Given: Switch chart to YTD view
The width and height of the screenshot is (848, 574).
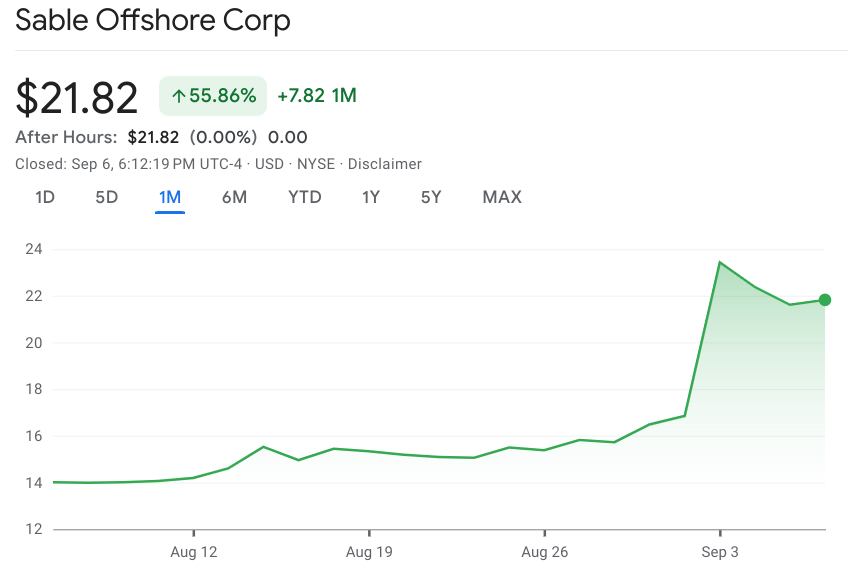Looking at the screenshot, I should [x=305, y=197].
